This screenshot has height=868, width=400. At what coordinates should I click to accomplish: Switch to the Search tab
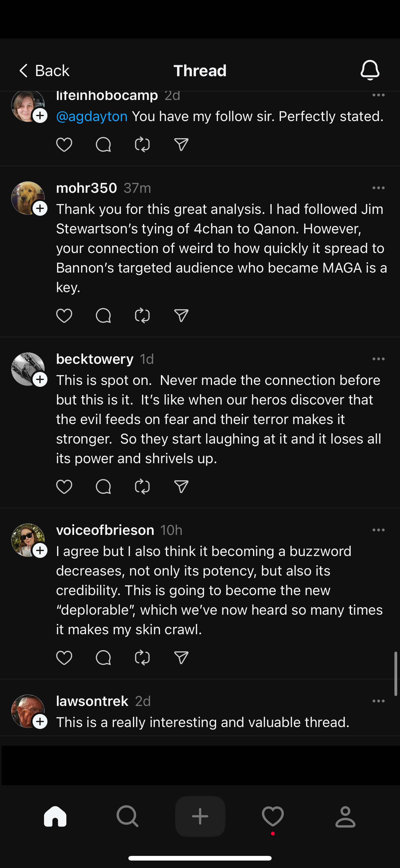click(127, 816)
